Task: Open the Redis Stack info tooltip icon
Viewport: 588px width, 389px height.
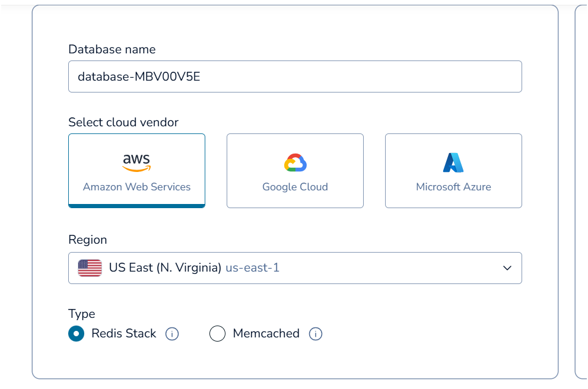Action: point(172,334)
